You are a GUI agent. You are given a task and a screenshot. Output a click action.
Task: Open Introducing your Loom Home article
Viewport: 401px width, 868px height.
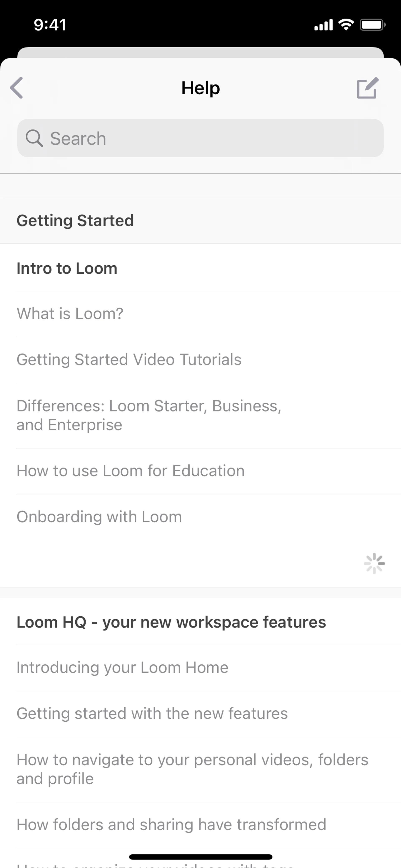pyautogui.click(x=123, y=668)
